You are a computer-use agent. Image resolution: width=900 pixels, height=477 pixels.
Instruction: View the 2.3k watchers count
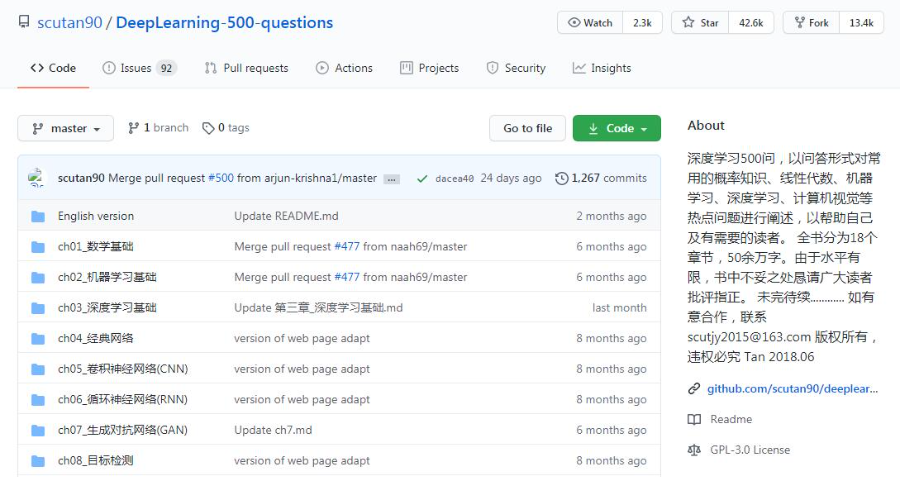coord(642,23)
